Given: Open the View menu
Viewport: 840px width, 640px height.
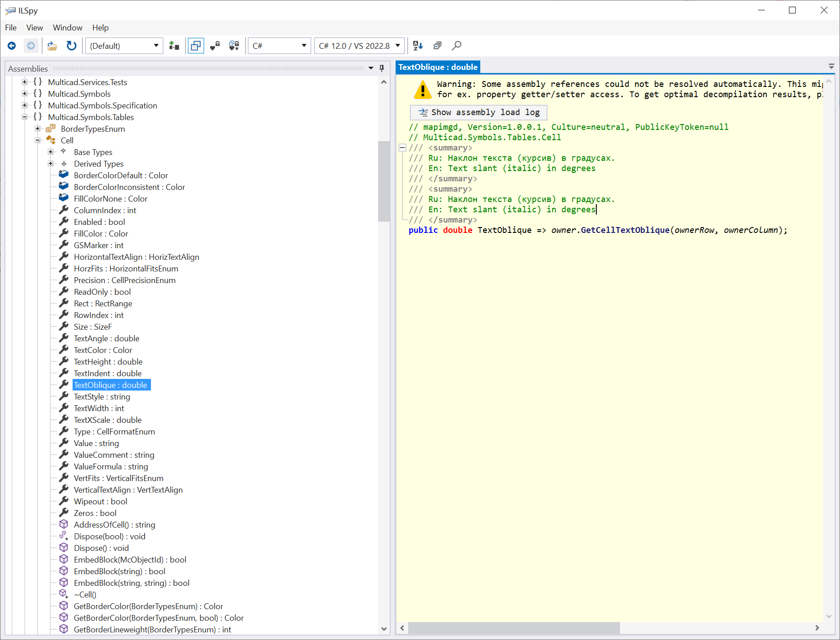Looking at the screenshot, I should (34, 28).
